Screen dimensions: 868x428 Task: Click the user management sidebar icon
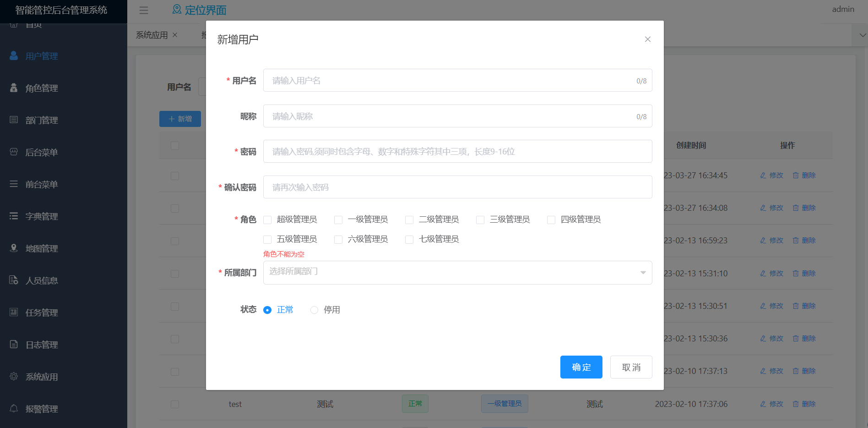[14, 56]
